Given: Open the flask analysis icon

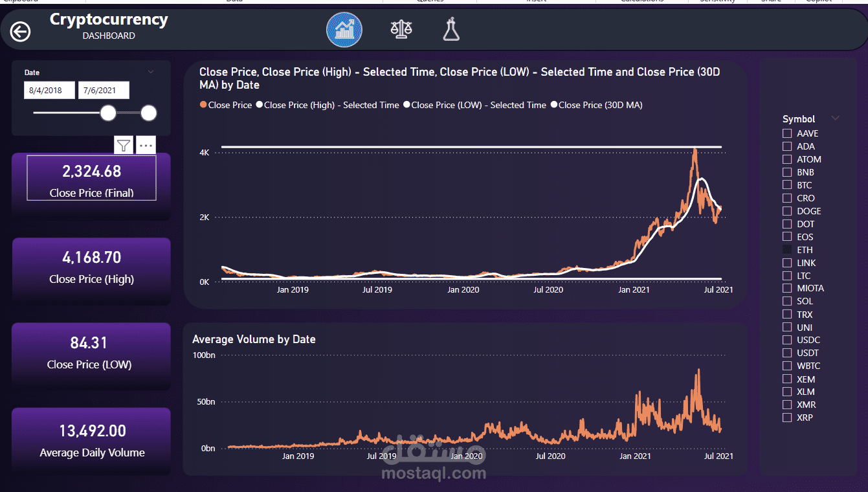Looking at the screenshot, I should tap(451, 30).
